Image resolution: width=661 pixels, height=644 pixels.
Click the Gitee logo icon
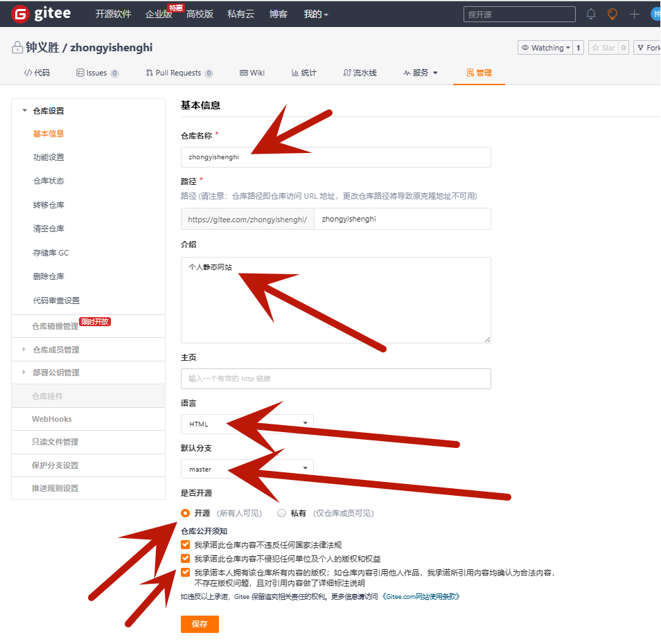(x=20, y=14)
